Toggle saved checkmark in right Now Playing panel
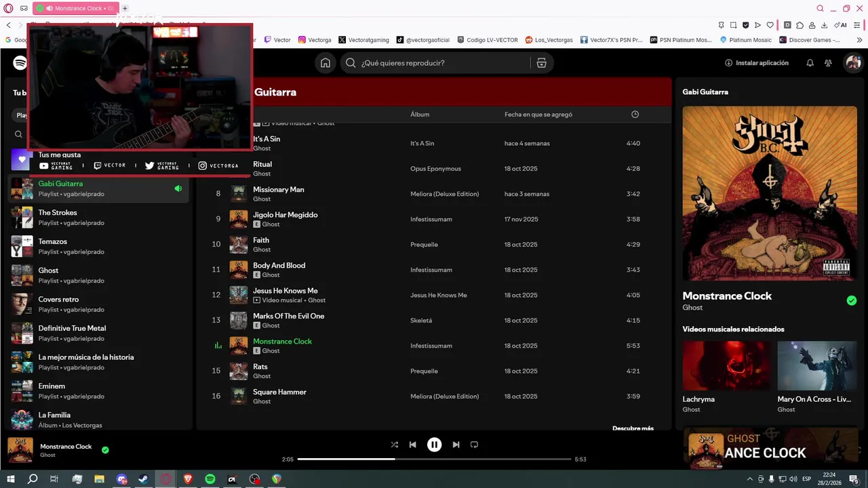 pos(852,300)
